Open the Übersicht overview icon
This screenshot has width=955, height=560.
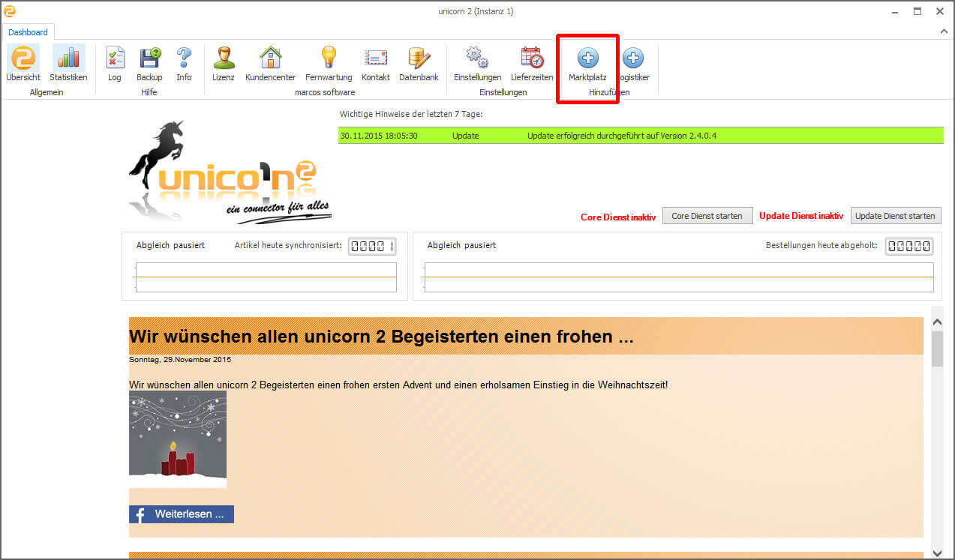[x=23, y=58]
